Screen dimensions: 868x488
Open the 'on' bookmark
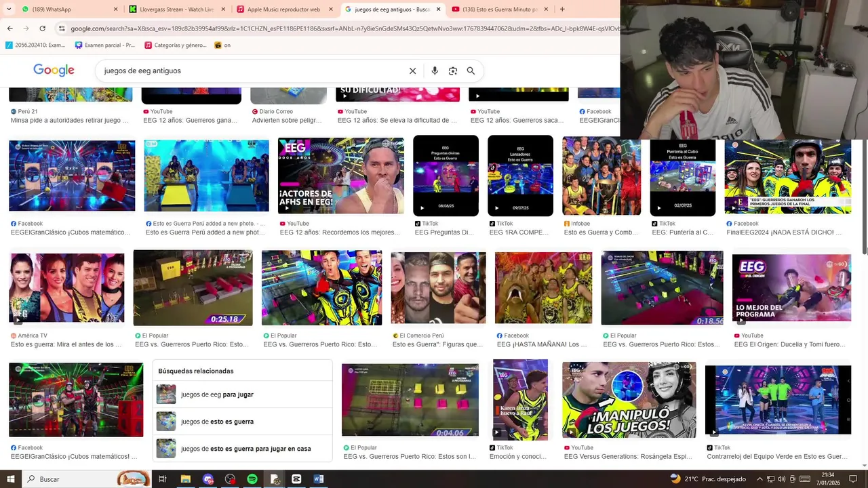tap(222, 45)
